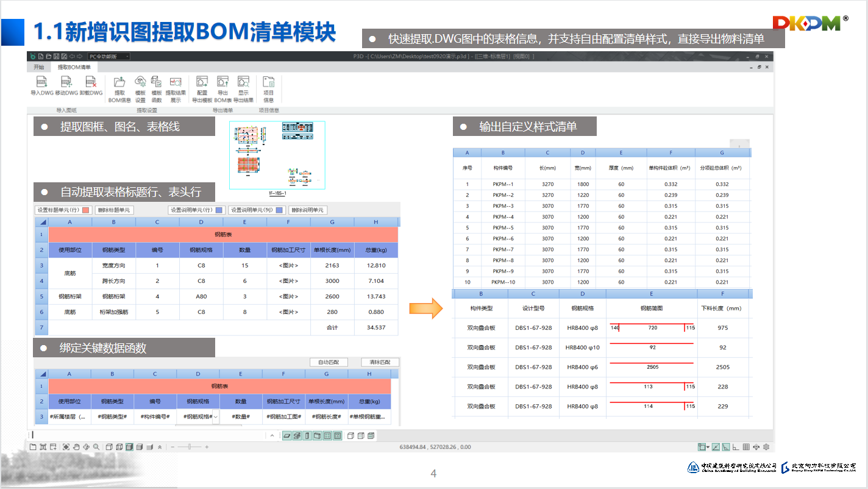Click 配置导出模板 export template icon
This screenshot has height=489, width=868.
202,82
